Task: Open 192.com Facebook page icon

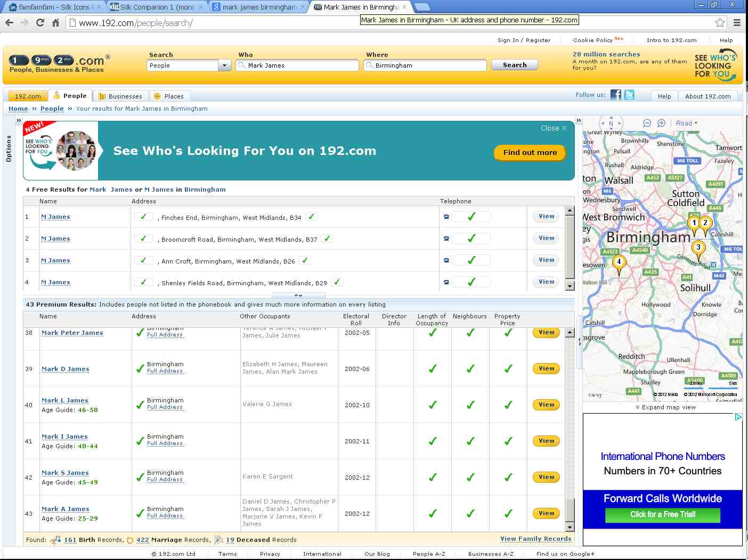Action: 616,95
